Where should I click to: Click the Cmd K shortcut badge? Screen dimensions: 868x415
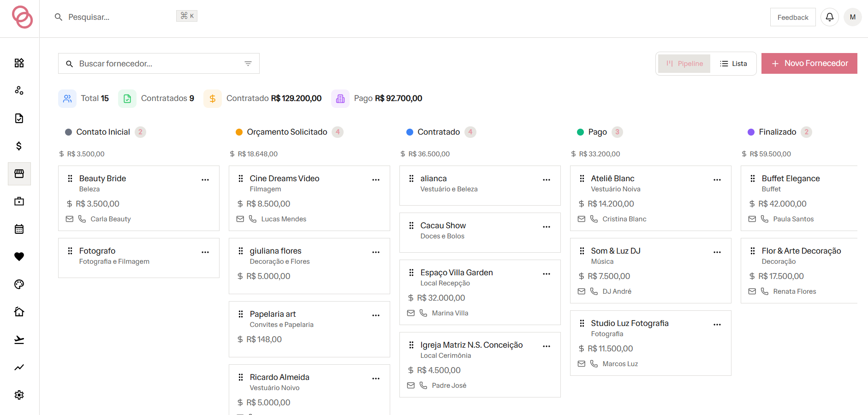[187, 16]
